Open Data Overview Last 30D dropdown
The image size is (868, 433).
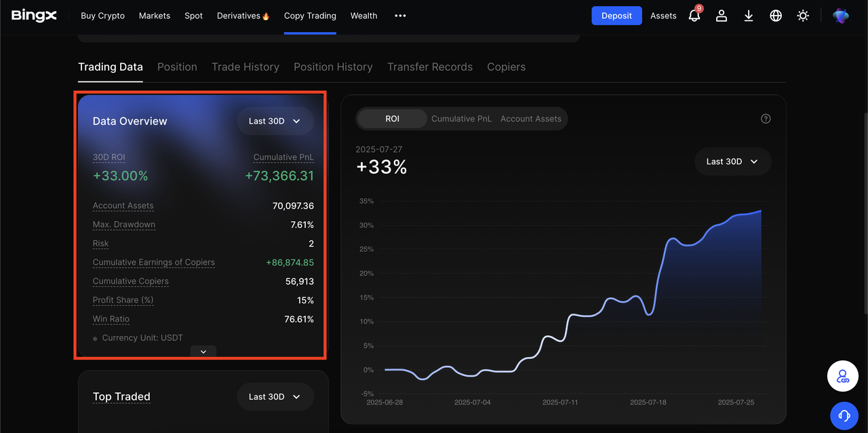tap(275, 121)
